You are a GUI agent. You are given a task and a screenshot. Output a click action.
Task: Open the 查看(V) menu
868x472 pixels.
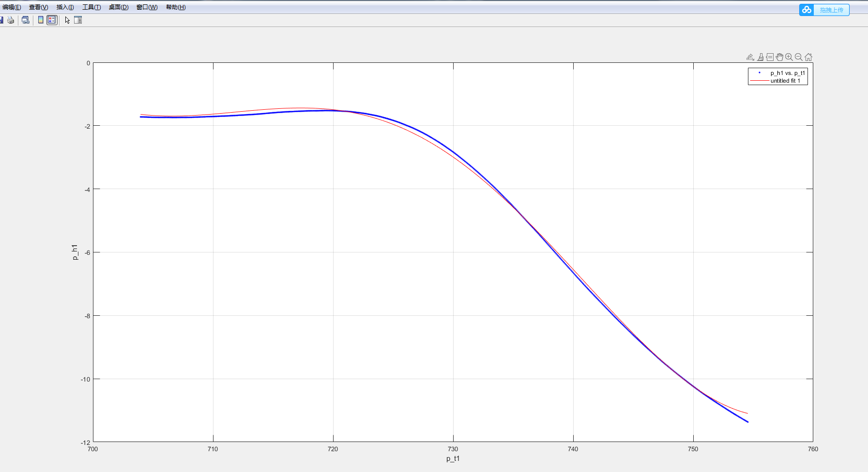[x=39, y=7]
